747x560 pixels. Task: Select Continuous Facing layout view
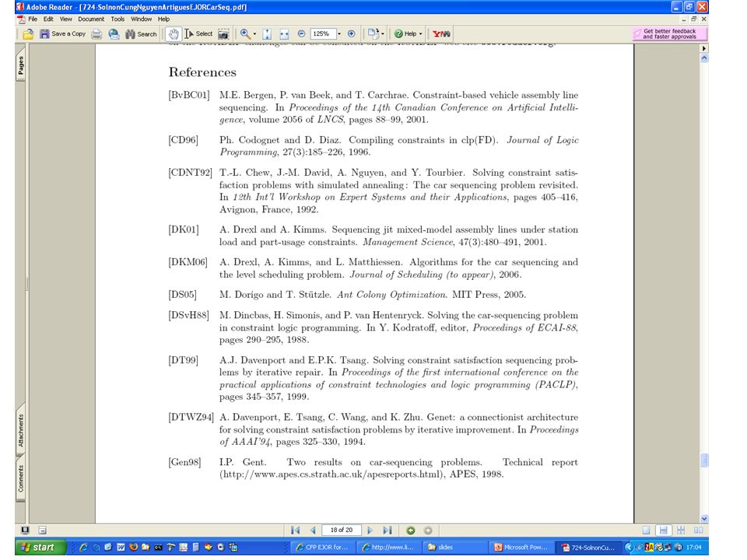click(x=681, y=530)
